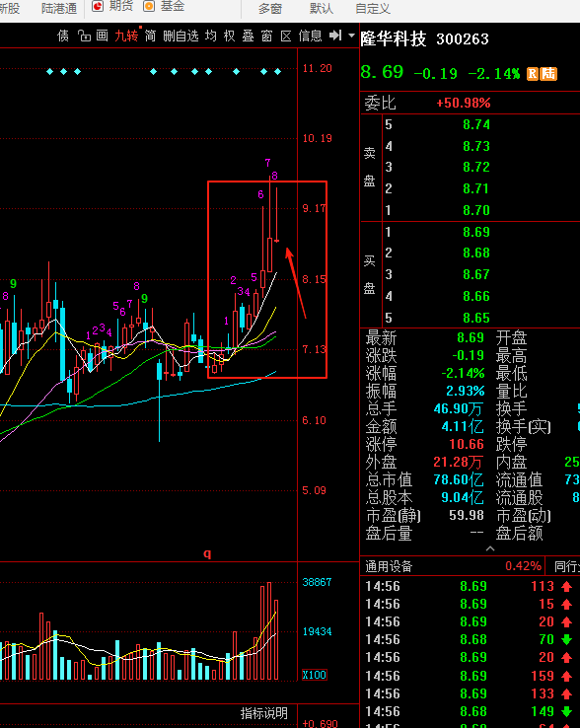
Task: Click the arrow-to-bar panel collapse icon
Action: (335, 36)
